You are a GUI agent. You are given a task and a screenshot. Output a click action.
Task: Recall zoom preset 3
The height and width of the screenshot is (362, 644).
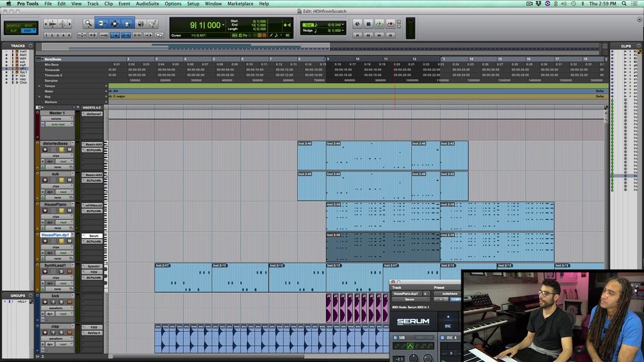click(58, 36)
